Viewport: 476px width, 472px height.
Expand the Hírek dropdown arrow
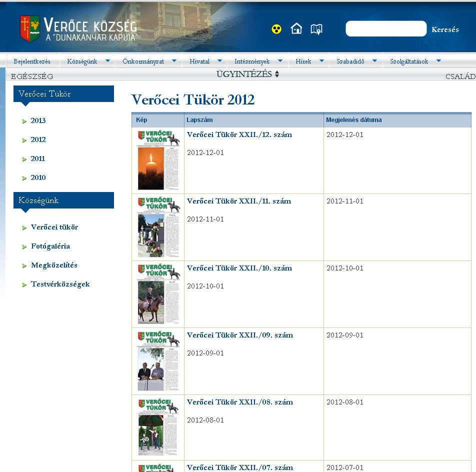coord(322,60)
